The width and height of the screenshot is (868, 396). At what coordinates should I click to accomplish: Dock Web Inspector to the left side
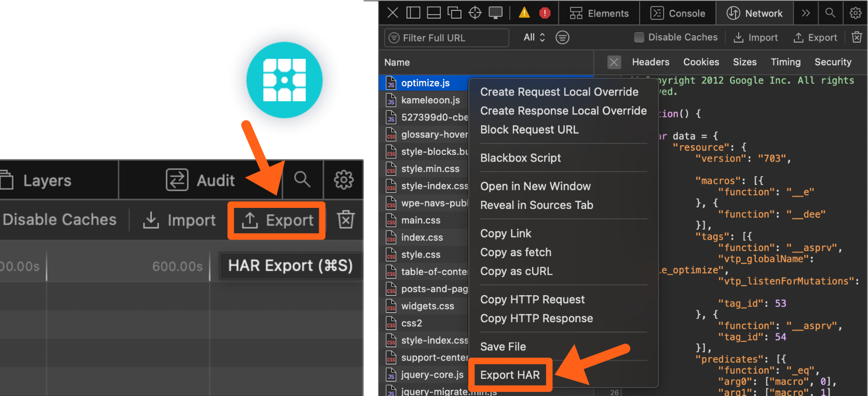point(413,13)
